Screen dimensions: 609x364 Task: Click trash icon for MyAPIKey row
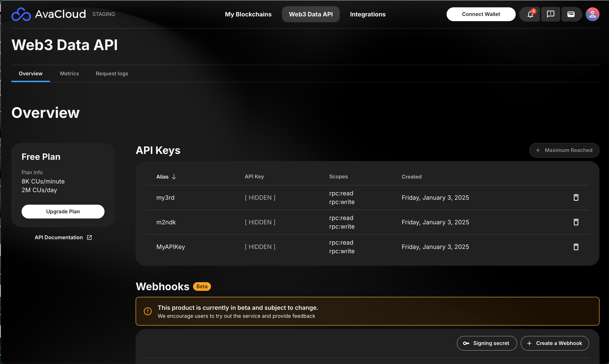pyautogui.click(x=576, y=247)
